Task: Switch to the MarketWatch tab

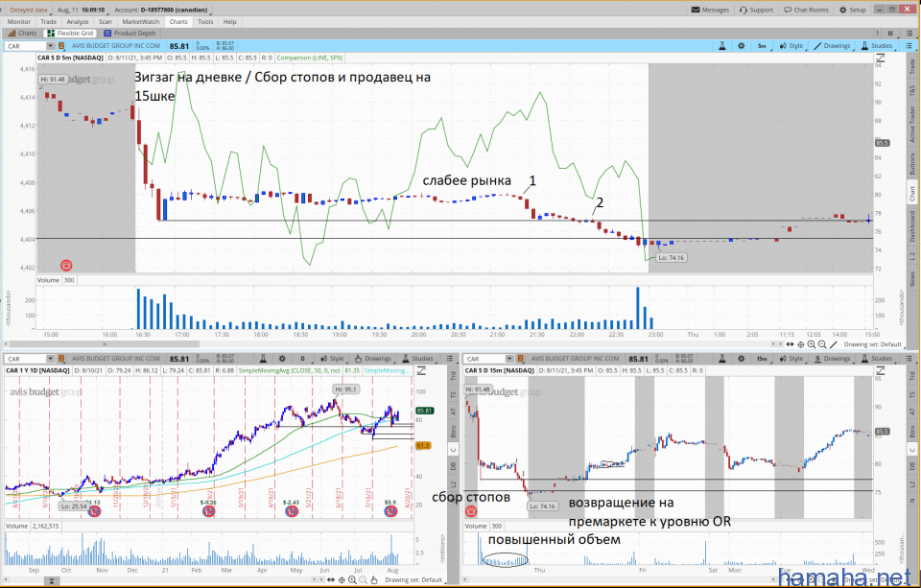Action: click(140, 22)
